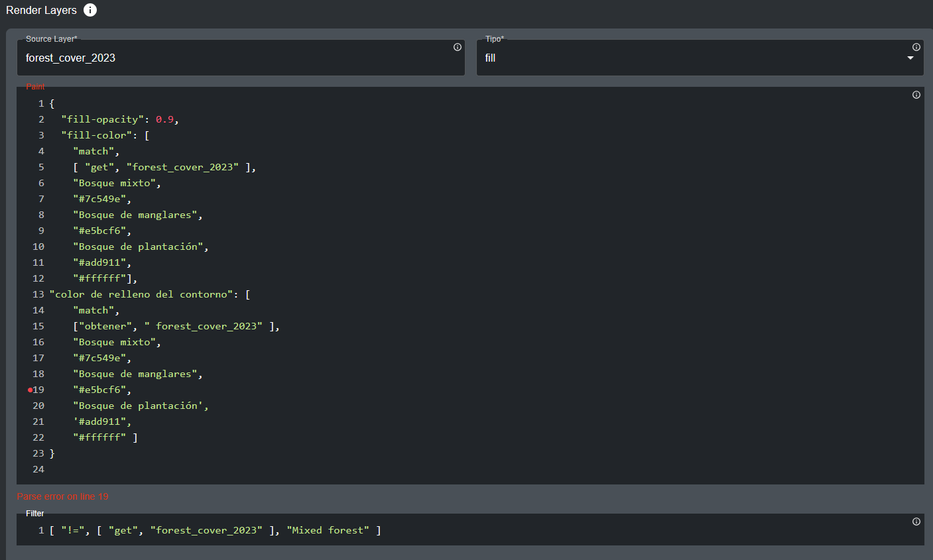Open the Tipo dropdown arrow
This screenshot has height=560, width=933.
click(910, 58)
